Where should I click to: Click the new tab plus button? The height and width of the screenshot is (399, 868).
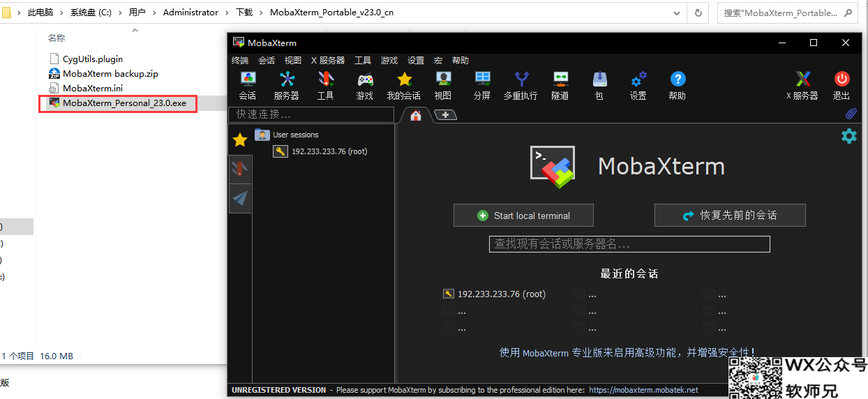[445, 115]
